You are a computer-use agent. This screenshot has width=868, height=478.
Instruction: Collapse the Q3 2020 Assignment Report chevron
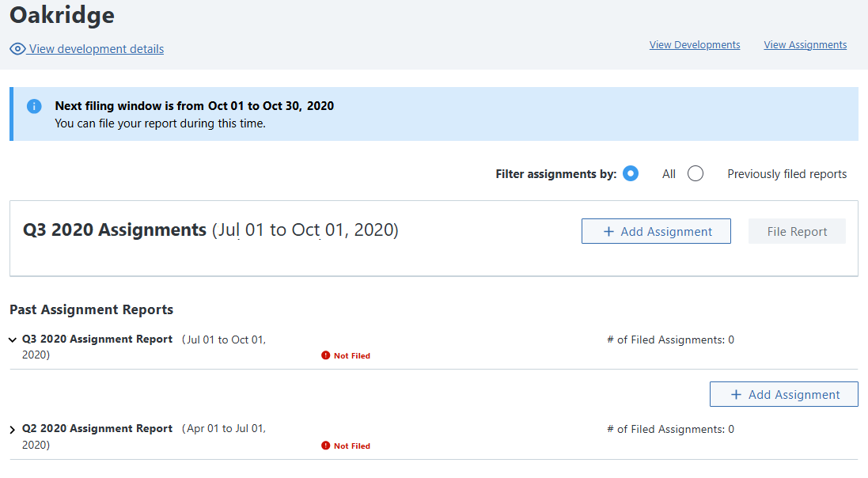coord(13,340)
